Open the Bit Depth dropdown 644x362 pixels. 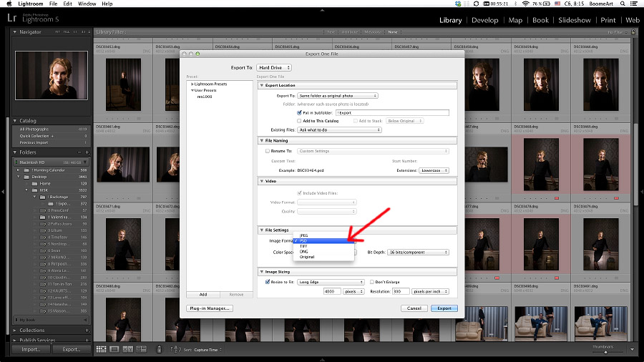tap(419, 252)
